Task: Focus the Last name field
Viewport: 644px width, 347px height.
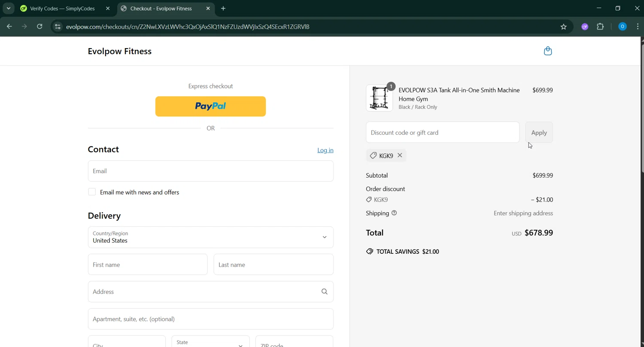Action: [273, 265]
